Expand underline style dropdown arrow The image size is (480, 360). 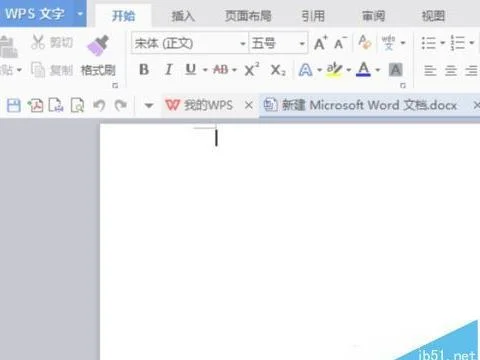(x=205, y=70)
